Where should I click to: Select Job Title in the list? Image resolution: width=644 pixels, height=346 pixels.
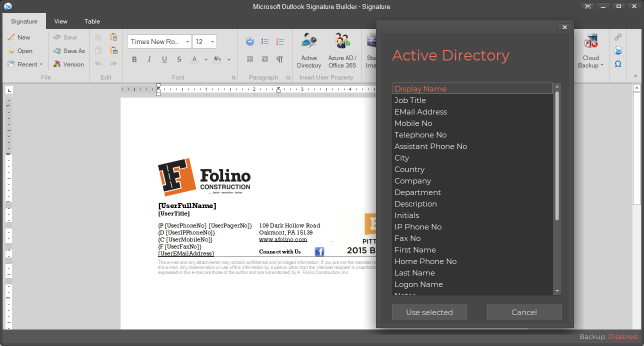click(x=472, y=100)
